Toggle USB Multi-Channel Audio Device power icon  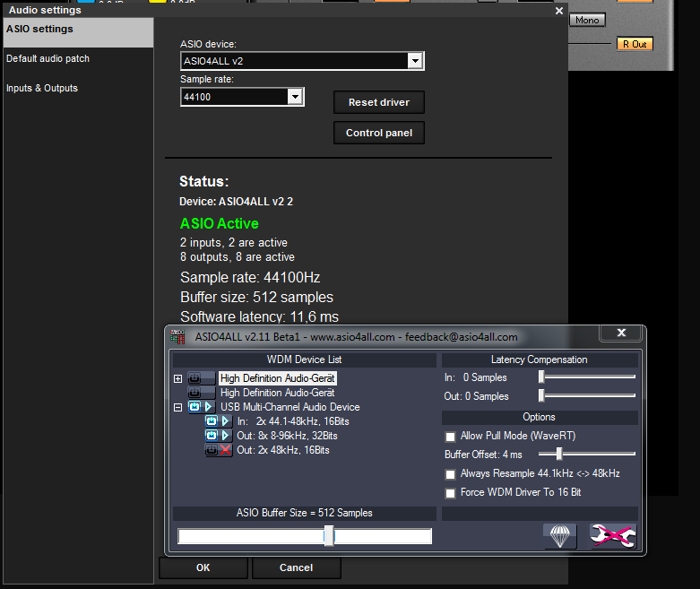(x=194, y=407)
